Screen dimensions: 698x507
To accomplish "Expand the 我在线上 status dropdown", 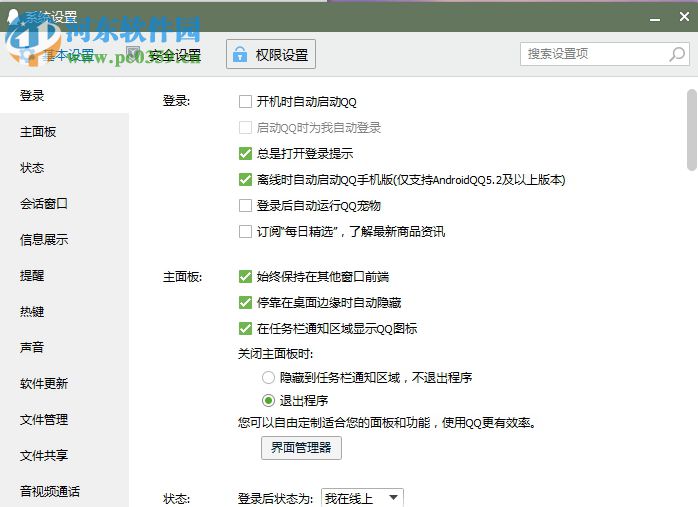I will (362, 498).
